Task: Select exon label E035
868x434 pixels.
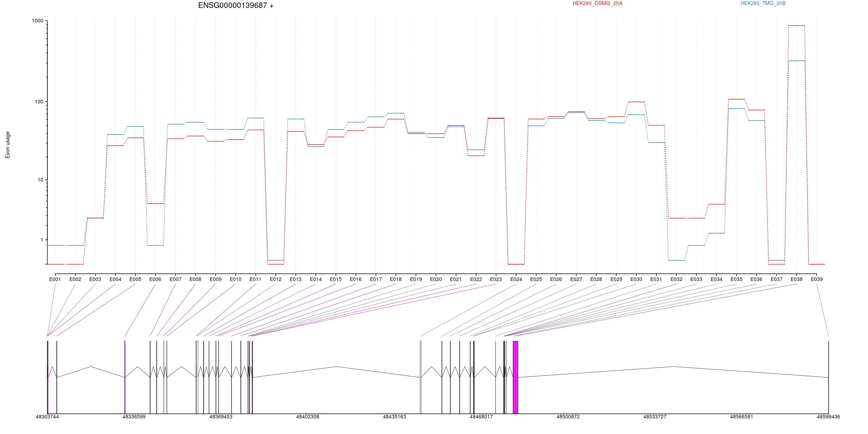Action: pos(736,279)
